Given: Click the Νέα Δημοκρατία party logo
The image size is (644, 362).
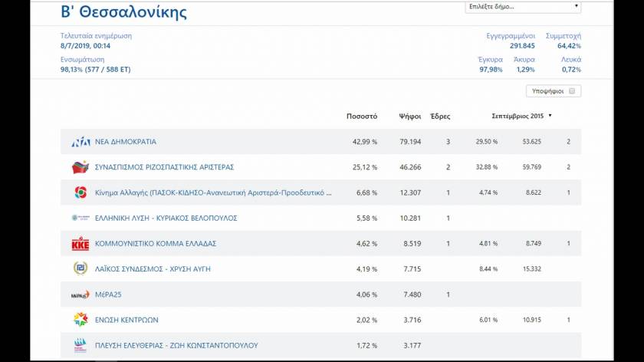Looking at the screenshot, I should tap(80, 142).
